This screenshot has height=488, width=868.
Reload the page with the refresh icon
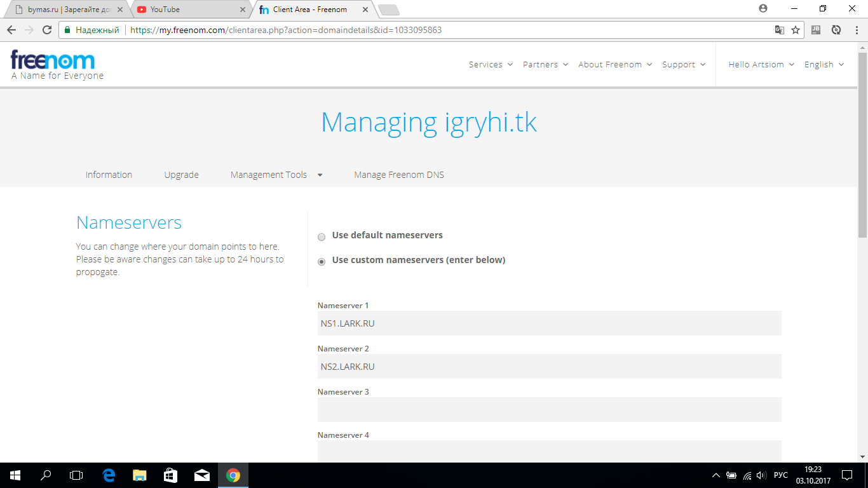coord(47,30)
